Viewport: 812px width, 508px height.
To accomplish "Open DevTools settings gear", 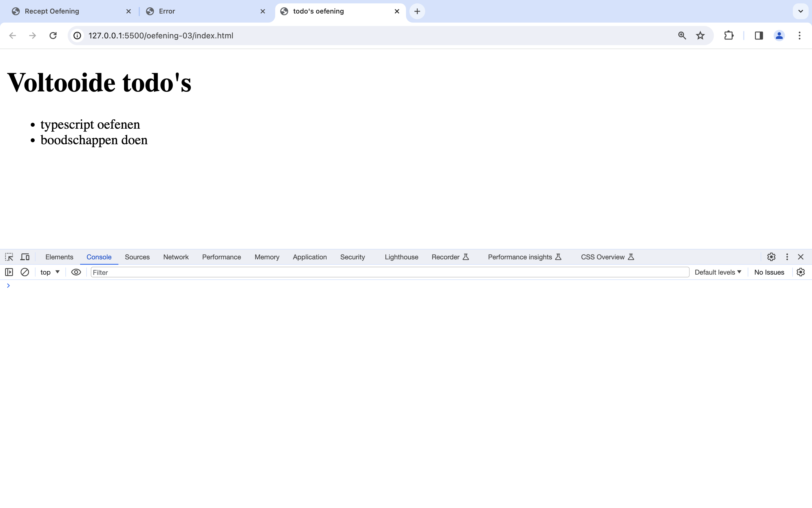I will click(771, 257).
